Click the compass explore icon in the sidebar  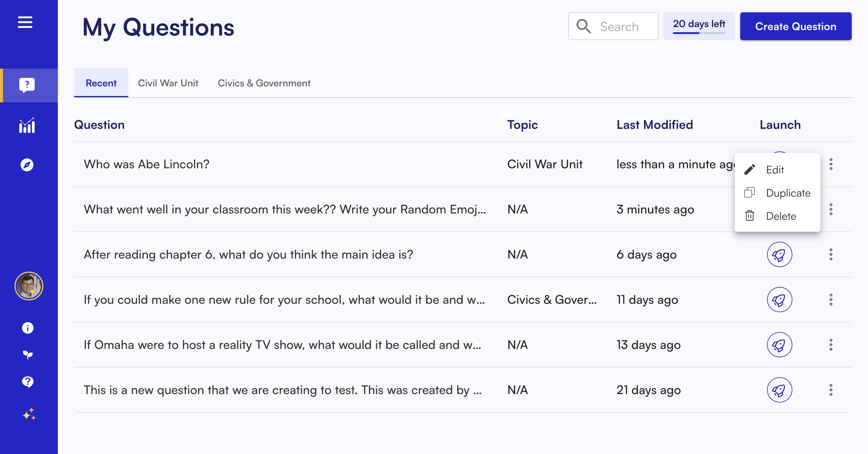click(27, 165)
